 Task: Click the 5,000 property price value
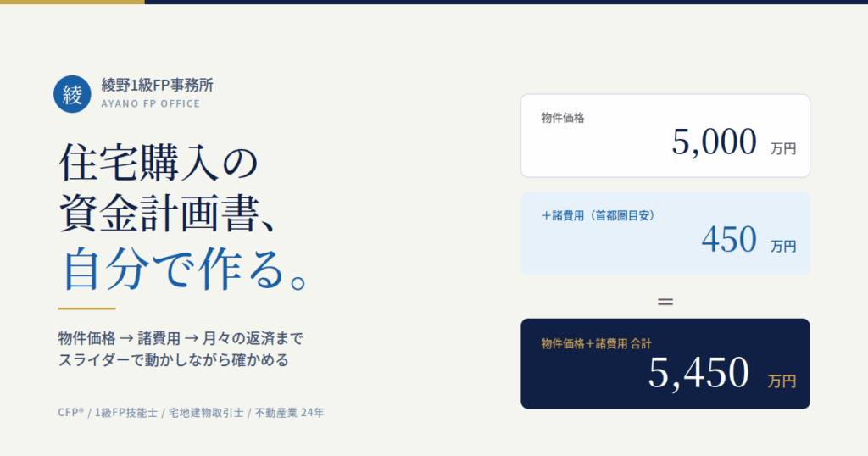pyautogui.click(x=714, y=142)
